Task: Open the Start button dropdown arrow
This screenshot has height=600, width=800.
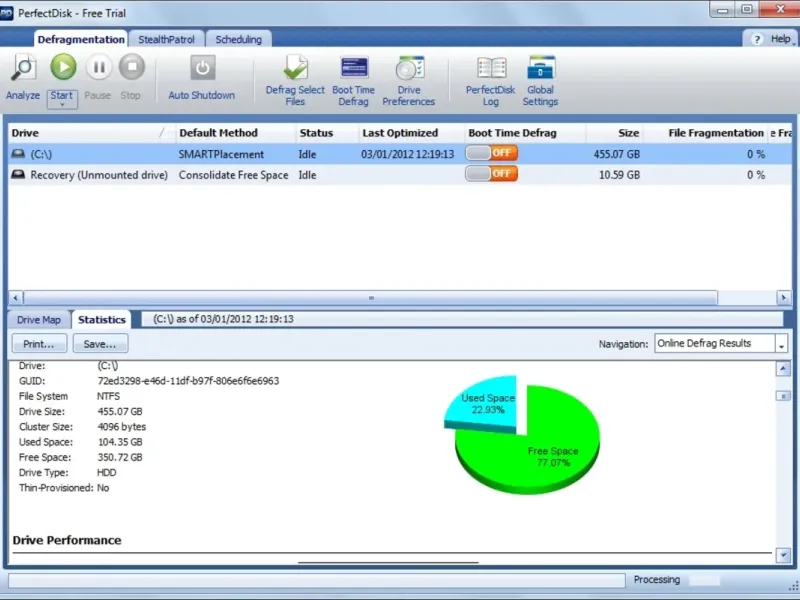Action: click(x=62, y=105)
